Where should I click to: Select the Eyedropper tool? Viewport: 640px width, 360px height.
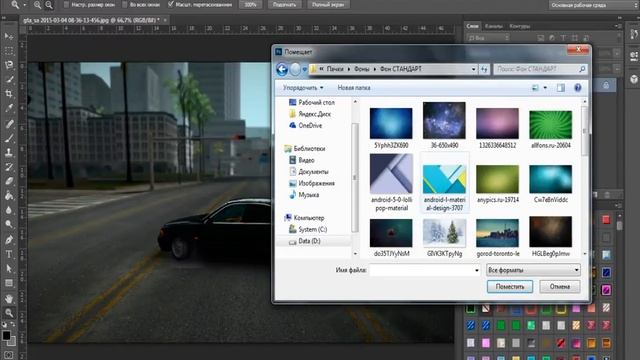tap(9, 108)
